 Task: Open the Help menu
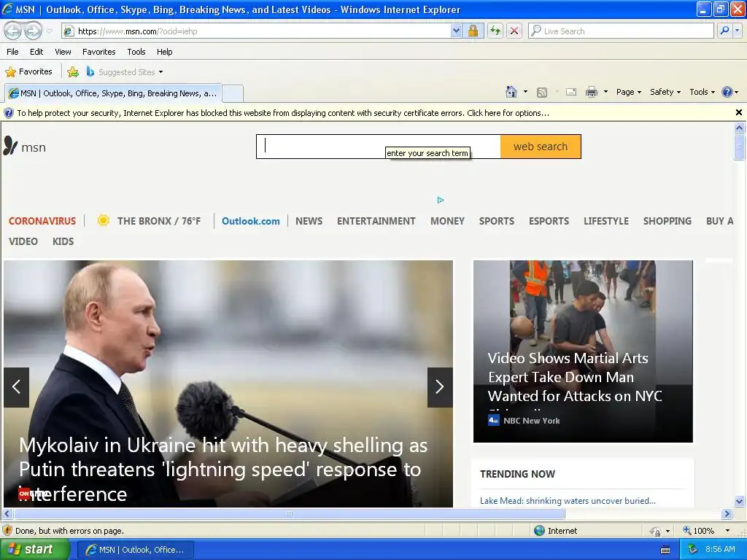coord(164,52)
